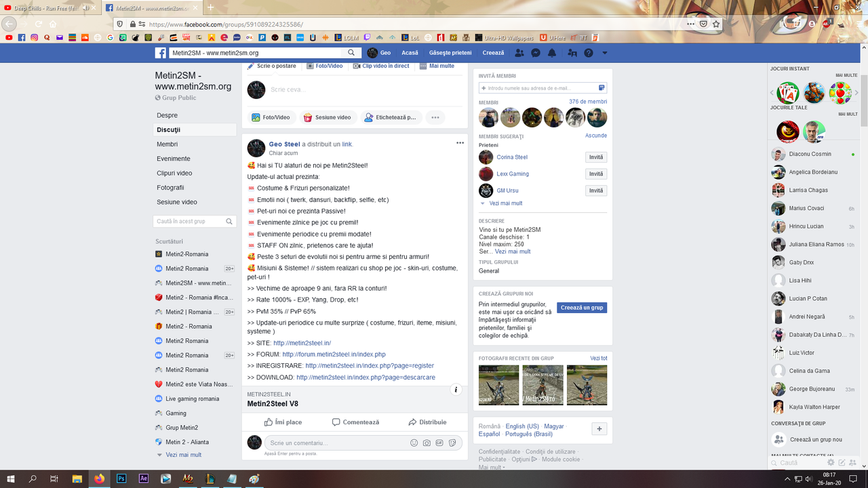Image resolution: width=868 pixels, height=488 pixels.
Task: Open a new browser tab with plus button
Action: coord(211,7)
